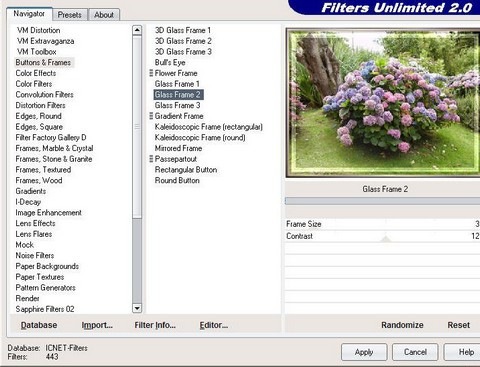Choose the Glass Frame 3 filter

(x=177, y=105)
